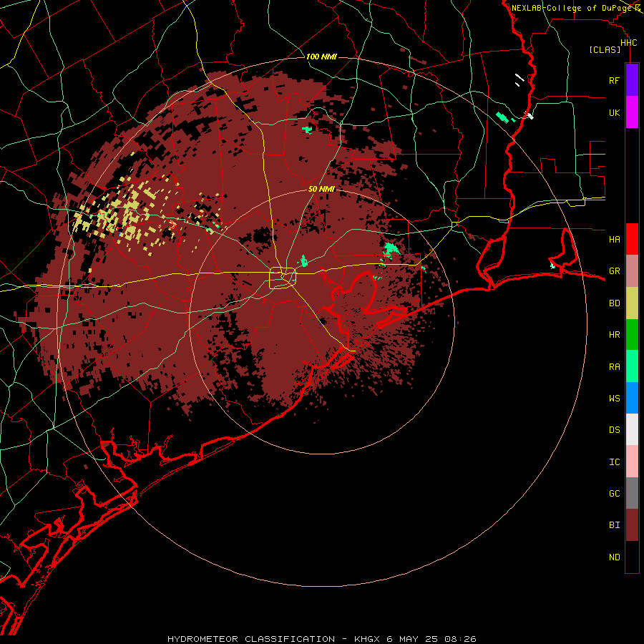
Task: Click the DS legend label
Action: coord(614,430)
